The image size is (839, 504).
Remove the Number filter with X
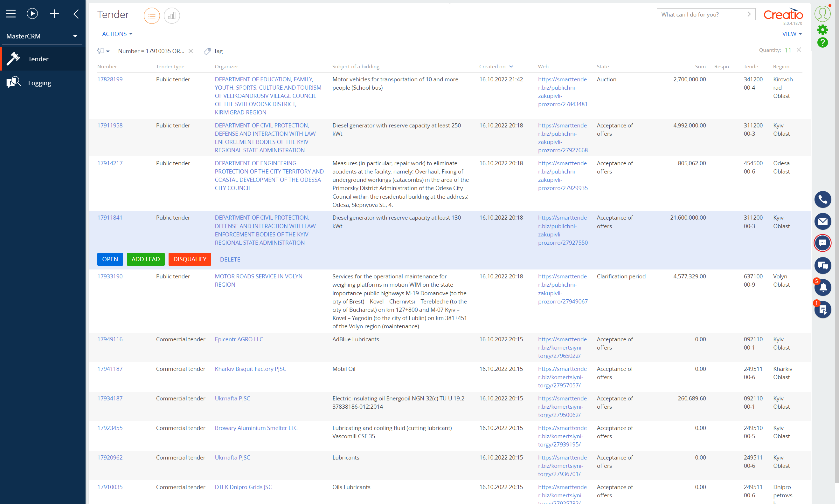(x=191, y=51)
